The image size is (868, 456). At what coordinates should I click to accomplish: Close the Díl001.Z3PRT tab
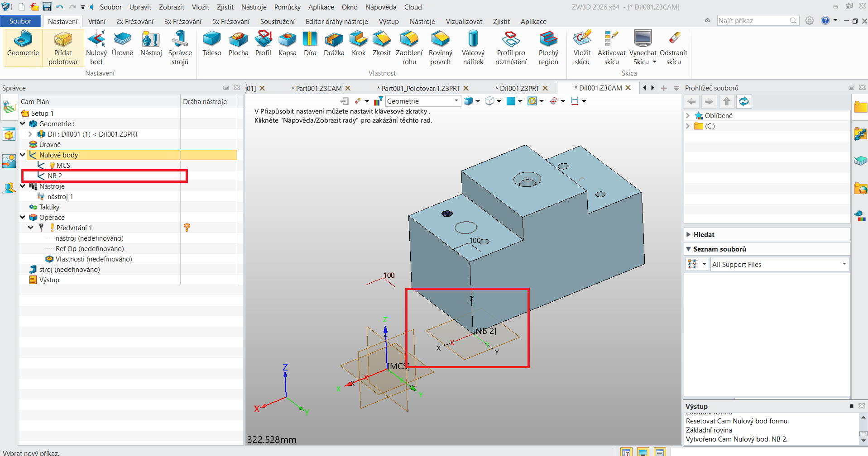[545, 88]
